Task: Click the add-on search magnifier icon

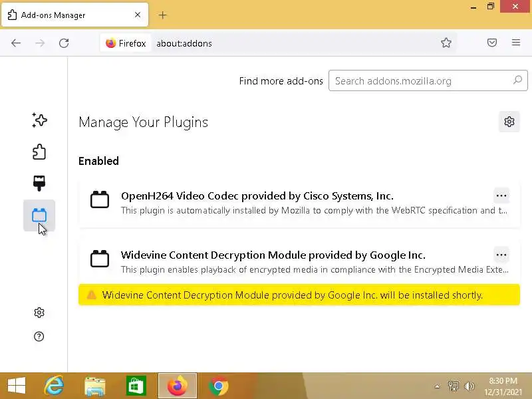Action: pos(517,80)
